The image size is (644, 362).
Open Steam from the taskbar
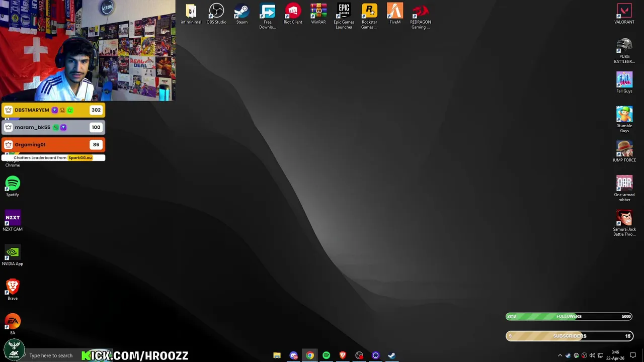point(391,355)
